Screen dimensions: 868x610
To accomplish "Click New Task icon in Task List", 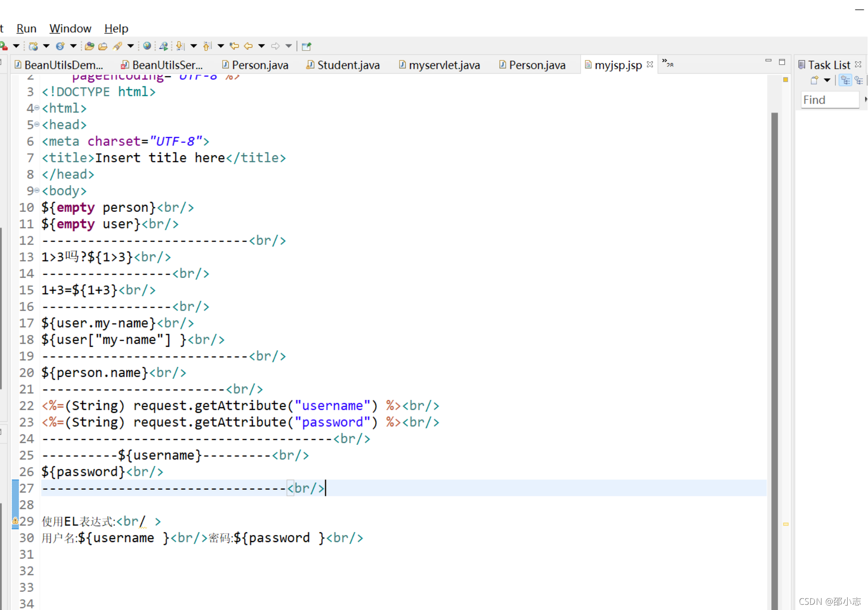I will pyautogui.click(x=814, y=80).
